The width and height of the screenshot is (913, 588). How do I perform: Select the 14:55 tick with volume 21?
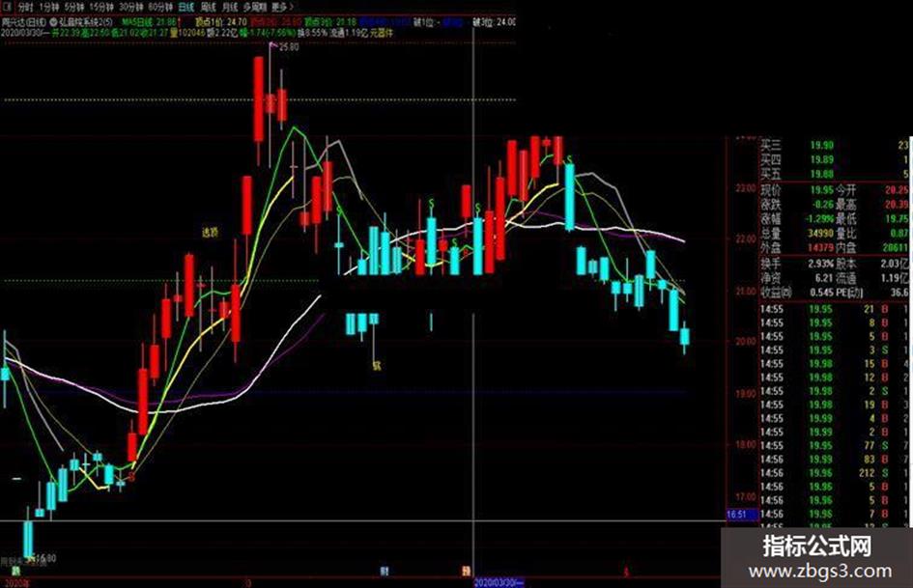tap(835, 309)
